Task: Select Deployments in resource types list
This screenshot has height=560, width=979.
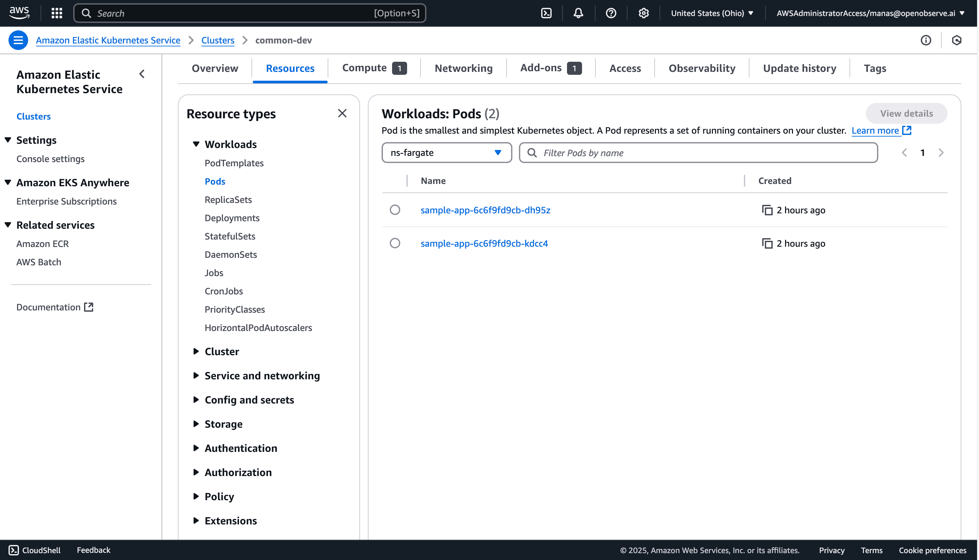Action: tap(232, 218)
